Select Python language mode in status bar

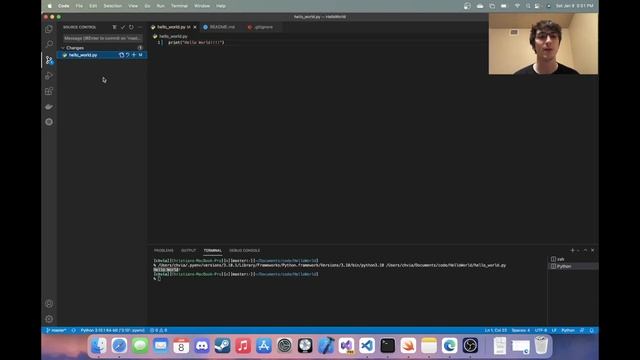tap(568, 330)
